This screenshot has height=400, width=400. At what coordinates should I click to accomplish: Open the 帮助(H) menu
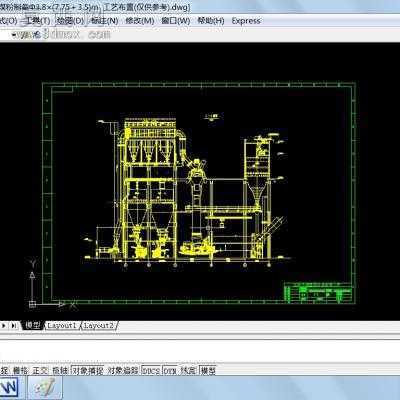(210, 21)
